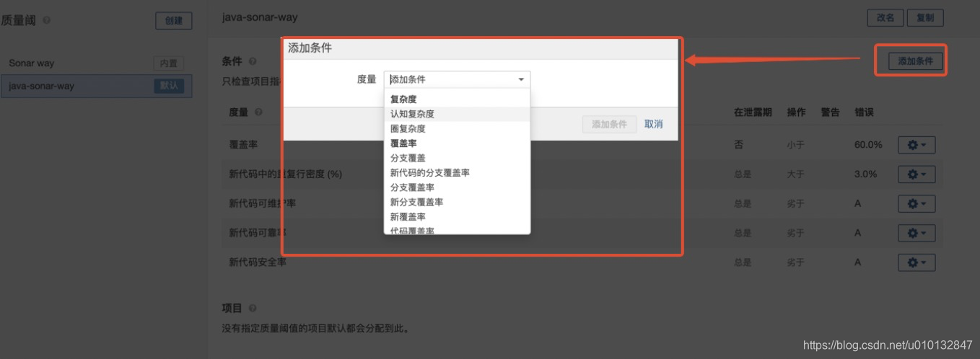Open gear menu for 新代码可靠率 row

pyautogui.click(x=916, y=233)
